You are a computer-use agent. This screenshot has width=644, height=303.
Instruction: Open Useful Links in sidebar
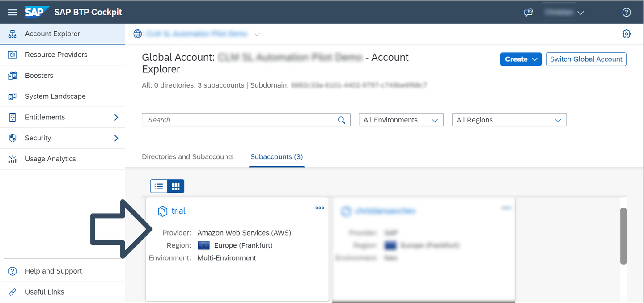tap(62, 292)
